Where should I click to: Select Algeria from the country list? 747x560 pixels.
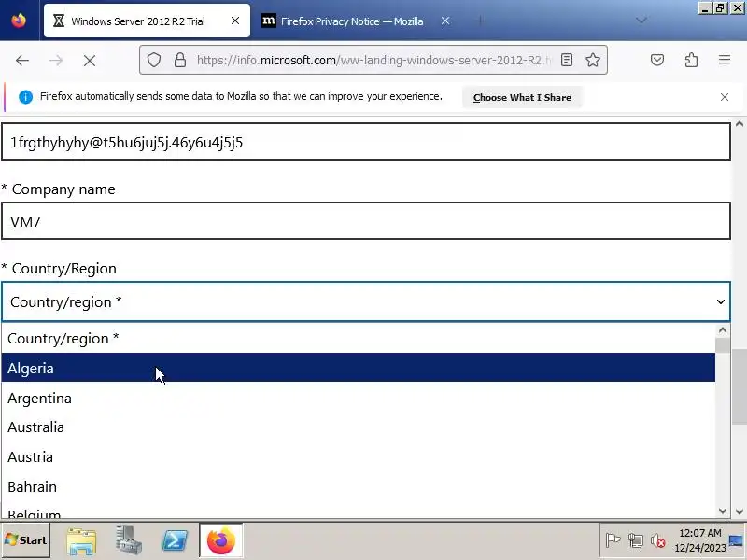pos(359,368)
